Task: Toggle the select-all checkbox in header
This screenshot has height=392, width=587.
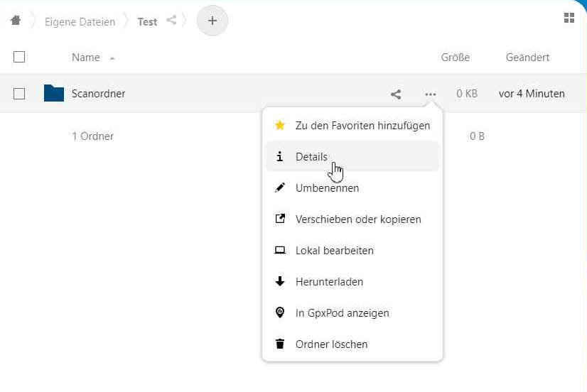Action: (19, 58)
